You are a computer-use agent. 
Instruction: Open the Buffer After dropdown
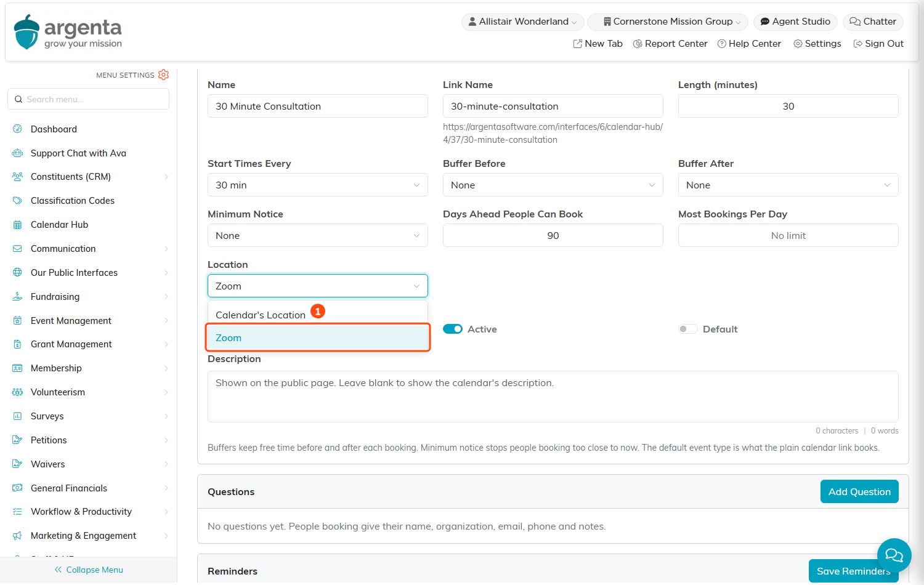[788, 185]
